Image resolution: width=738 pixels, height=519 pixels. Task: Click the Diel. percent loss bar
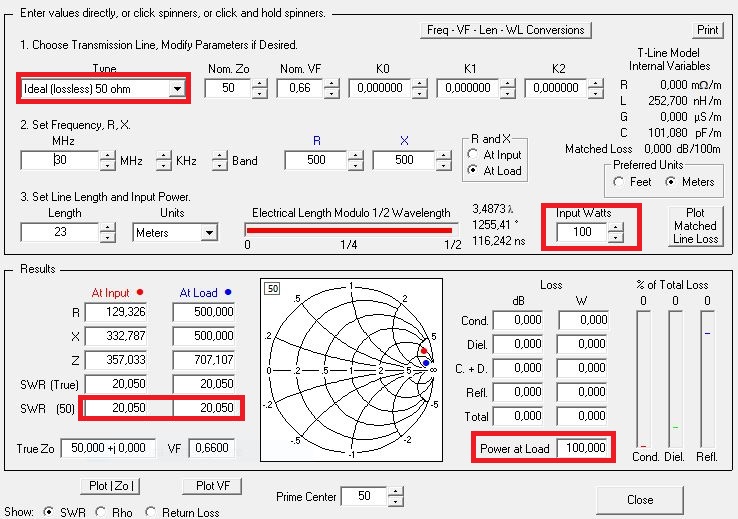click(x=675, y=379)
